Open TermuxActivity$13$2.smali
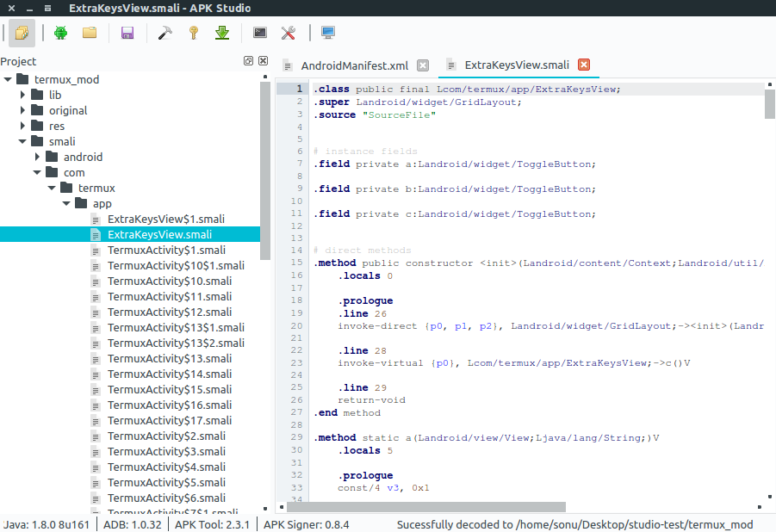 pyautogui.click(x=176, y=343)
